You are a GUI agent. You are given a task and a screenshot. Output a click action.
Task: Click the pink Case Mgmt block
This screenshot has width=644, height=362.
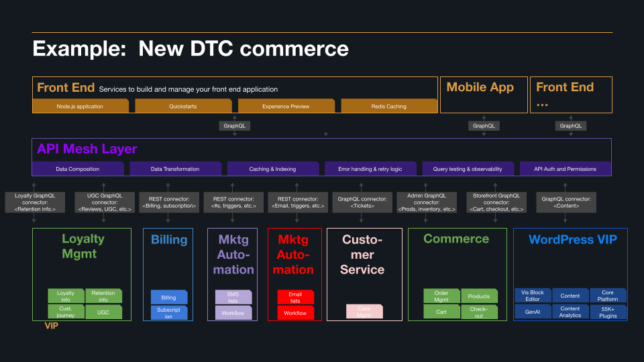pos(364,311)
